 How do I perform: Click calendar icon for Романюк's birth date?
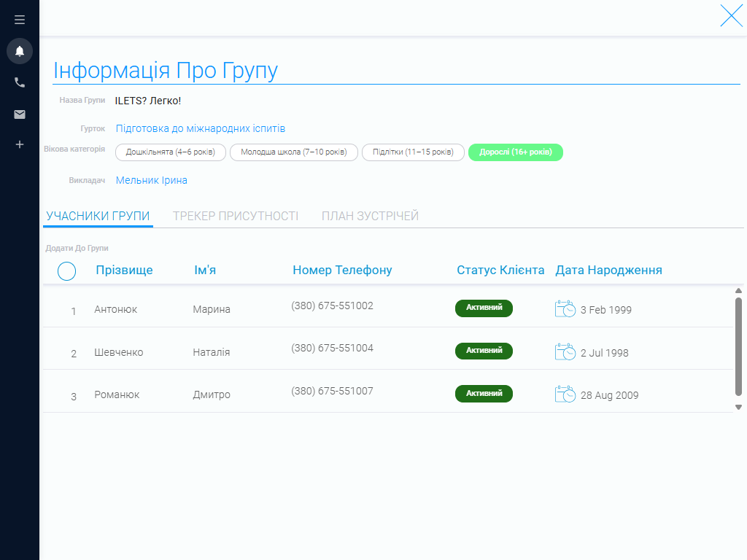click(x=565, y=394)
